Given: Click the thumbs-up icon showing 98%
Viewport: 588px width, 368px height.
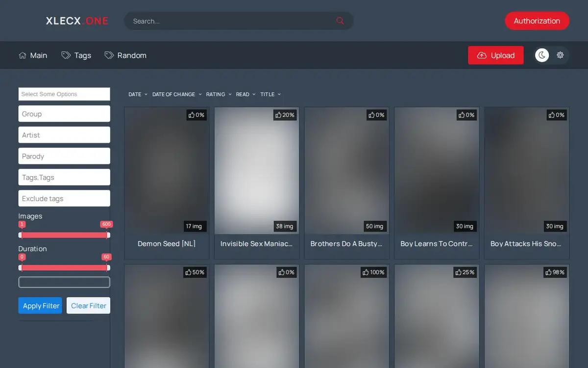Looking at the screenshot, I should pos(548,272).
